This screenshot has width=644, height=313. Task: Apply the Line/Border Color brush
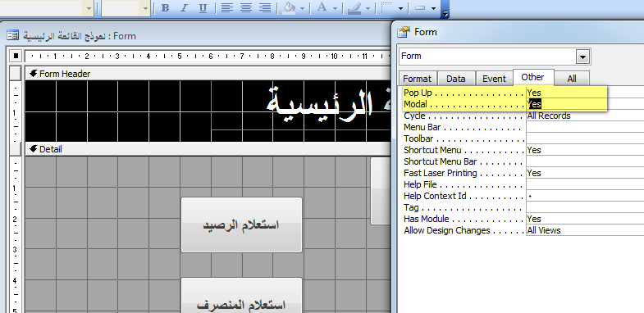pos(354,8)
